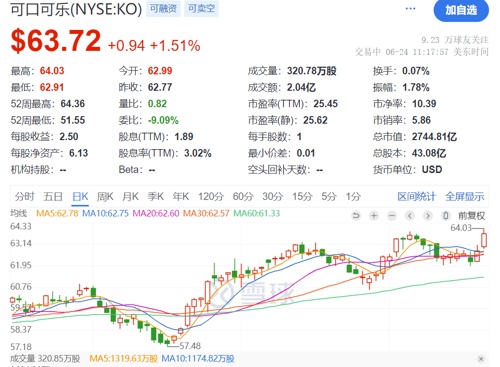Viewport: 500px width, 367px height.
Task: Switch to the 60分 chart tab
Action: pyautogui.click(x=243, y=197)
